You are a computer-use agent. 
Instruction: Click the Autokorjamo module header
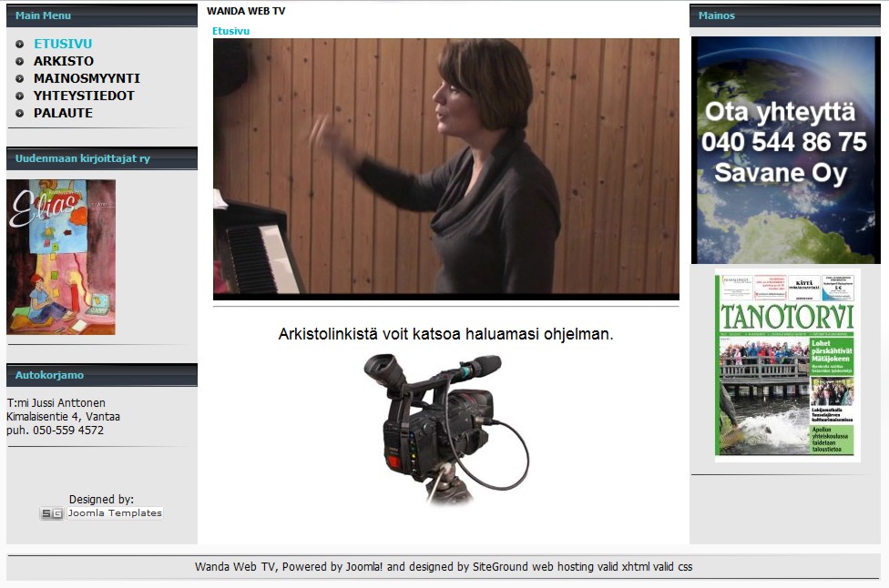point(102,375)
